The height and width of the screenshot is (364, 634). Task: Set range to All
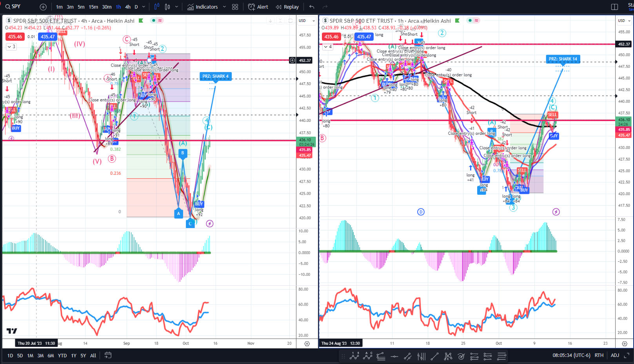coord(93,356)
